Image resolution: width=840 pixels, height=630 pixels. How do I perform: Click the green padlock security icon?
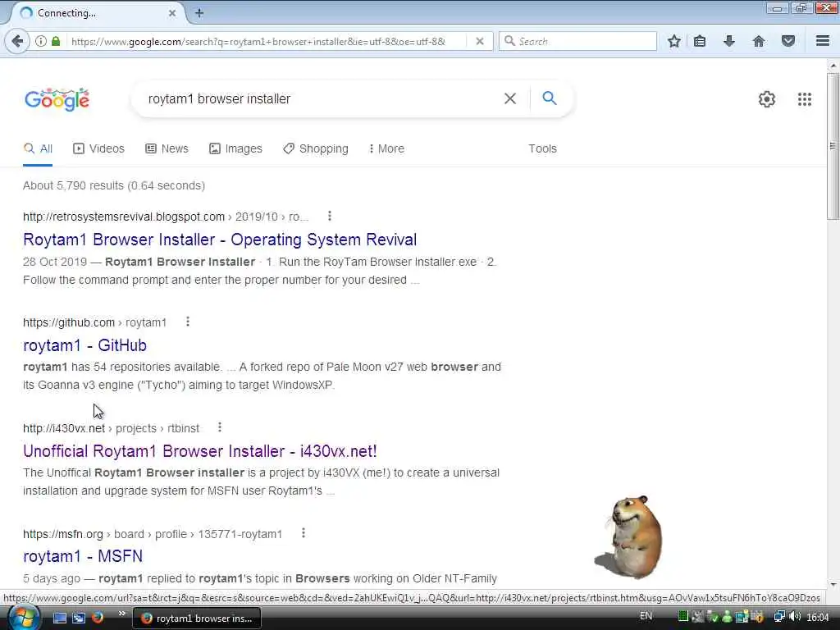coord(56,41)
